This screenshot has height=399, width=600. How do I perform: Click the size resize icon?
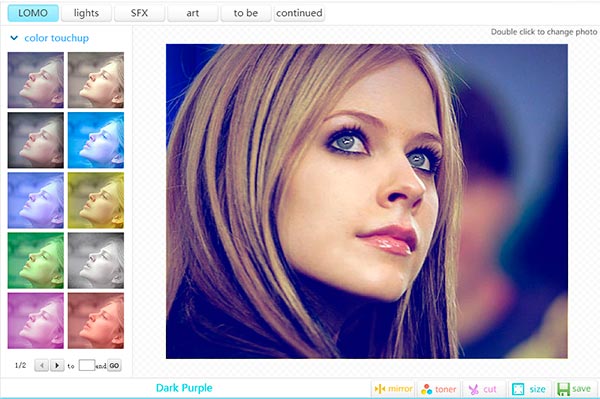pos(518,389)
